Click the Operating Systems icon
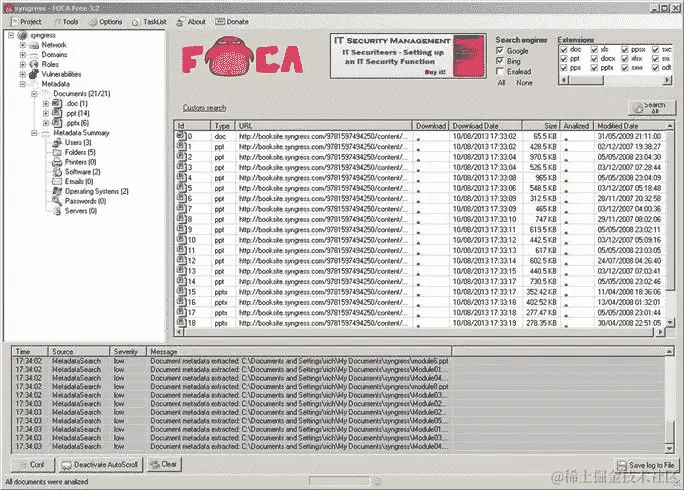This screenshot has height=490, width=684. click(x=57, y=191)
